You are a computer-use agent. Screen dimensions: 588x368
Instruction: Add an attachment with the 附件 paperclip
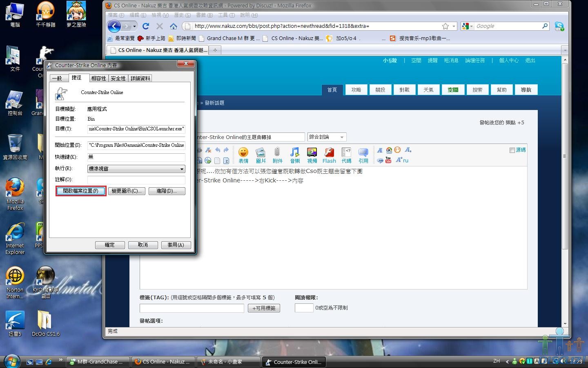[277, 155]
